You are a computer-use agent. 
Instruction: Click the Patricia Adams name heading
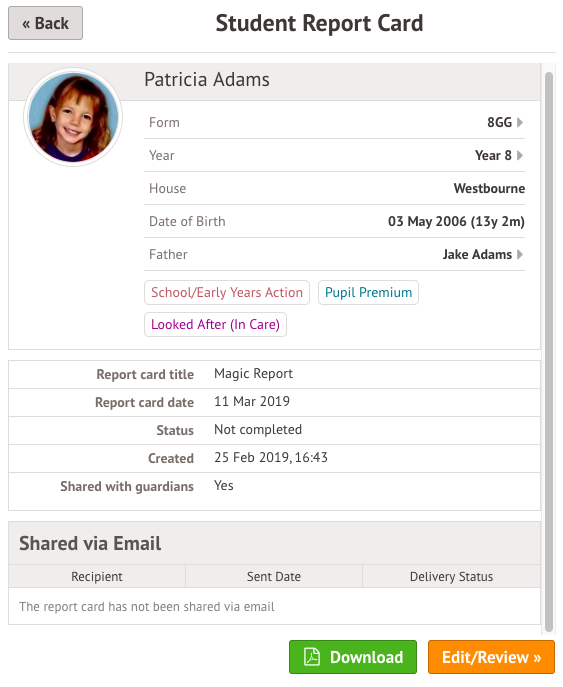pos(207,80)
